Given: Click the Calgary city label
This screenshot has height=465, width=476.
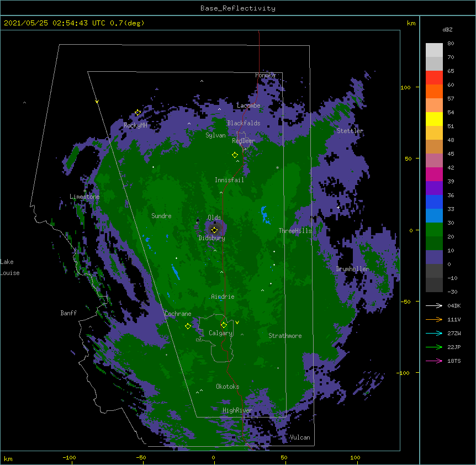Looking at the screenshot, I should (220, 333).
